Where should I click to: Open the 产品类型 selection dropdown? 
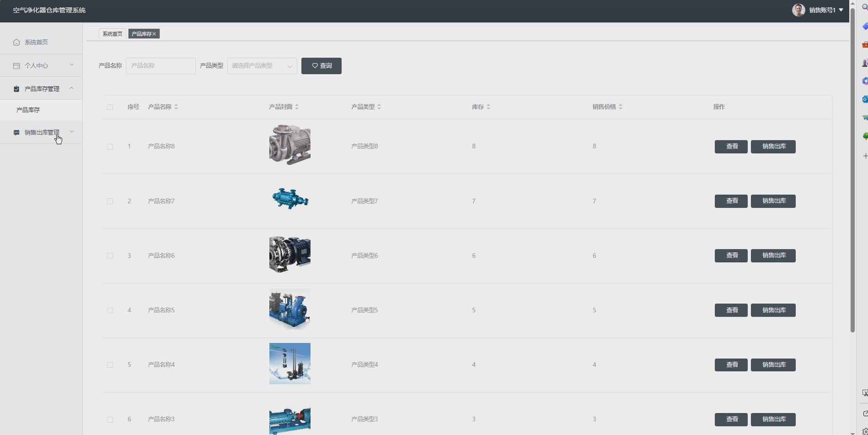pos(262,66)
